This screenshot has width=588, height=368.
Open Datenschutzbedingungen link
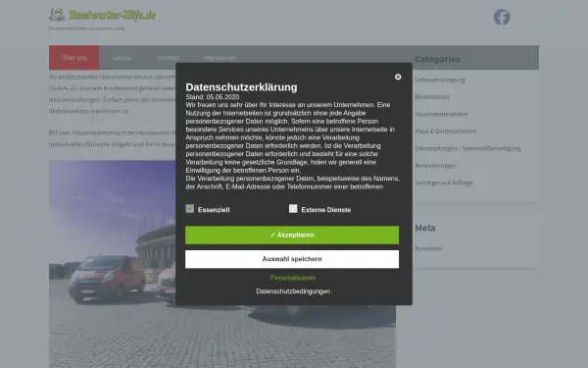click(293, 291)
